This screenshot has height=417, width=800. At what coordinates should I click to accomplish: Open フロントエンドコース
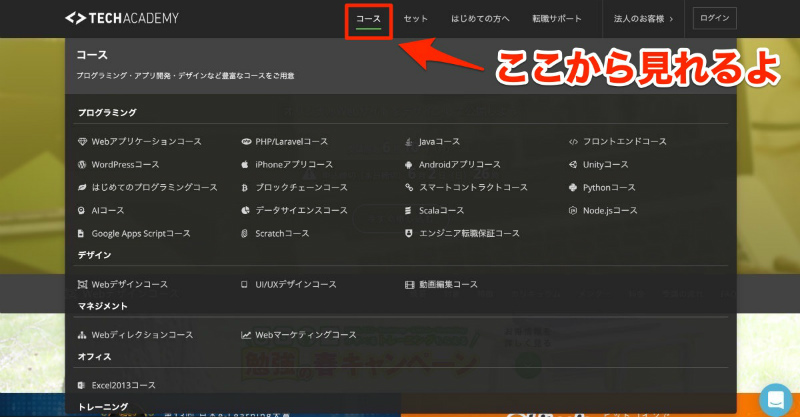click(624, 141)
